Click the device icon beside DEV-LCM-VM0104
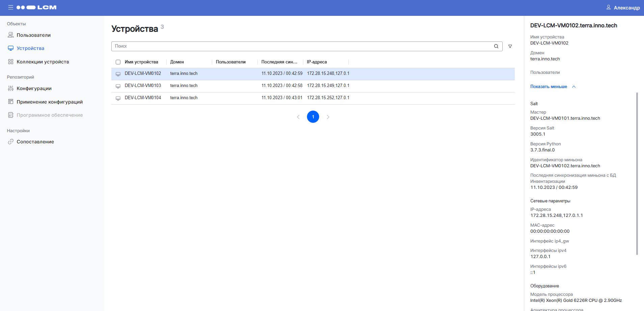Viewport: 644px width, 311px height. click(118, 98)
